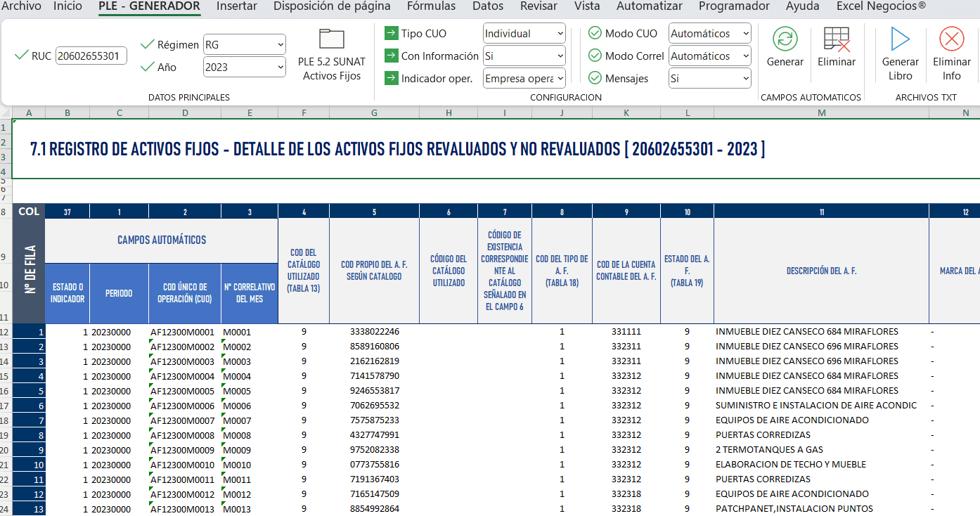The height and width of the screenshot is (516, 980).
Task: Click the PLE 5.2 SUNAT folder icon
Action: tap(331, 39)
